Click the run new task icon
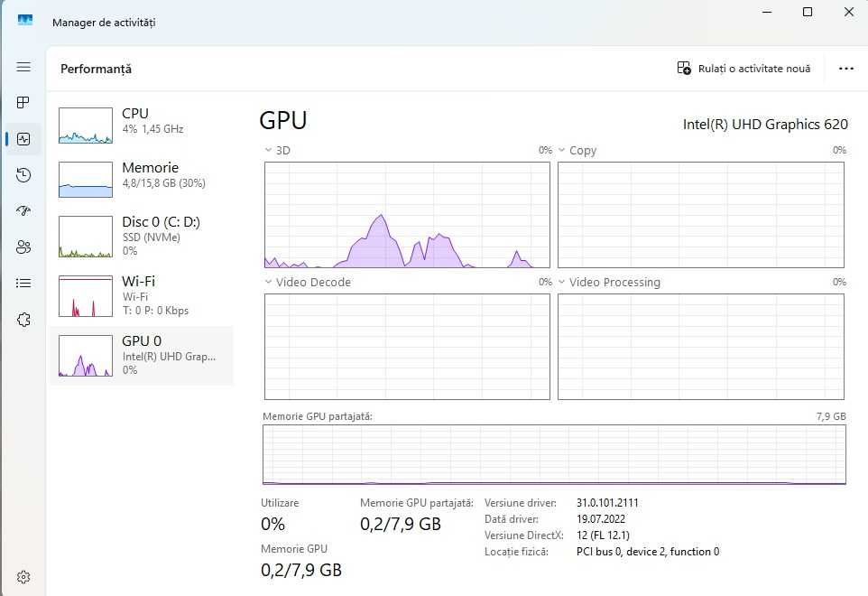This screenshot has height=596, width=868. click(x=684, y=68)
